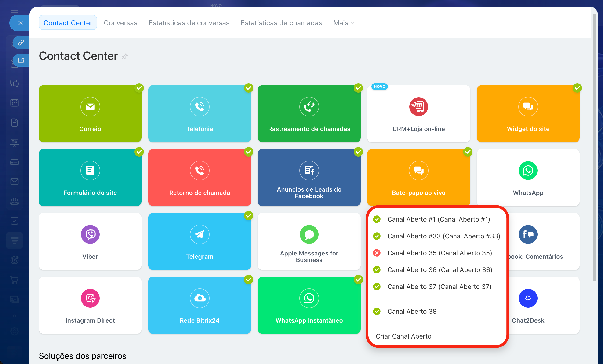Screen dimensions: 603x364
Task: Open the Estatísticas de conversas tab
Action: click(189, 23)
